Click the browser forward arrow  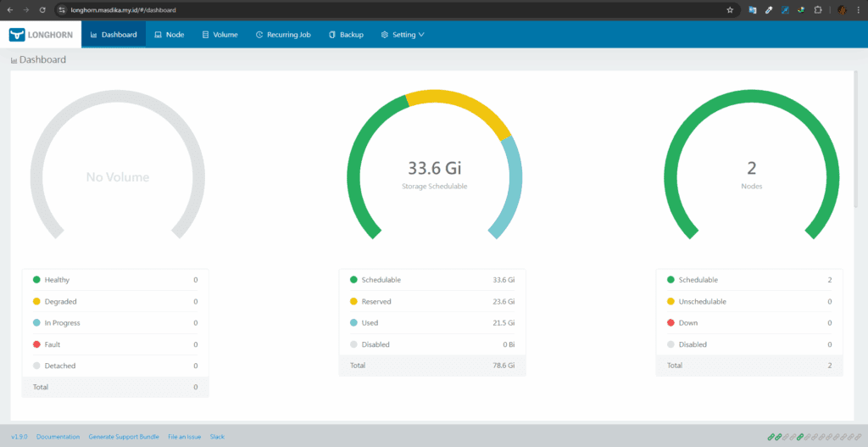tap(26, 10)
